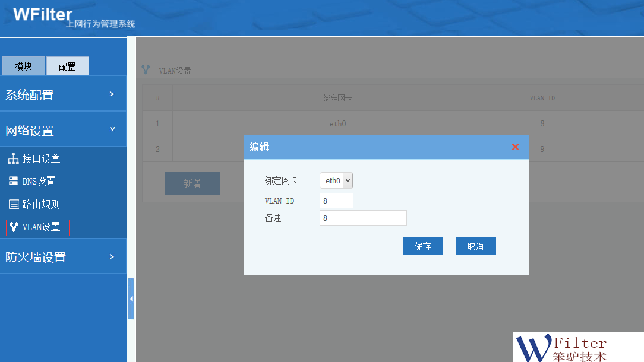Open the bound network card eth0 dropdown
The image size is (644, 362).
[x=336, y=180]
